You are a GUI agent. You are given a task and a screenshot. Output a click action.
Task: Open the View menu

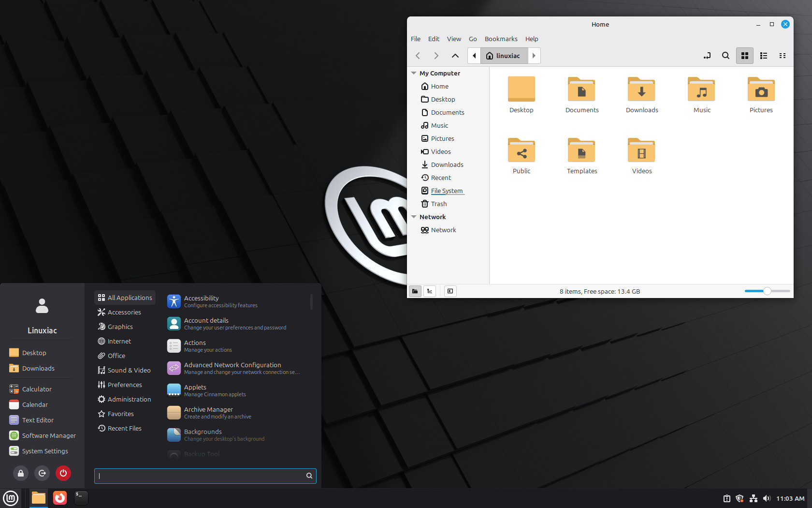(453, 39)
